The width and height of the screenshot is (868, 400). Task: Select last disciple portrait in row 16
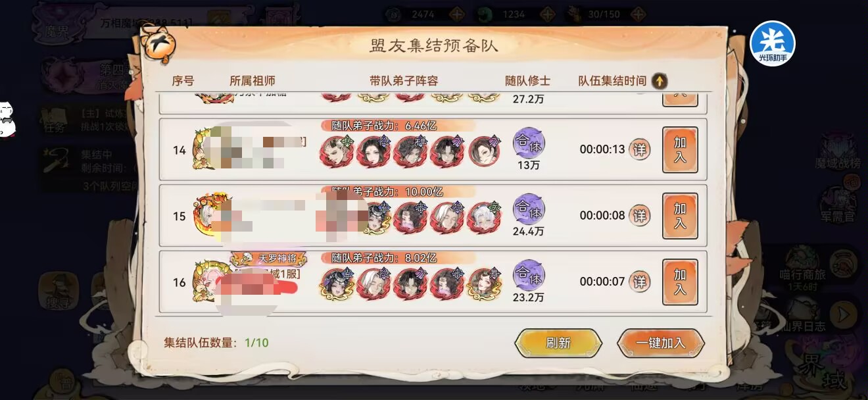coord(484,284)
